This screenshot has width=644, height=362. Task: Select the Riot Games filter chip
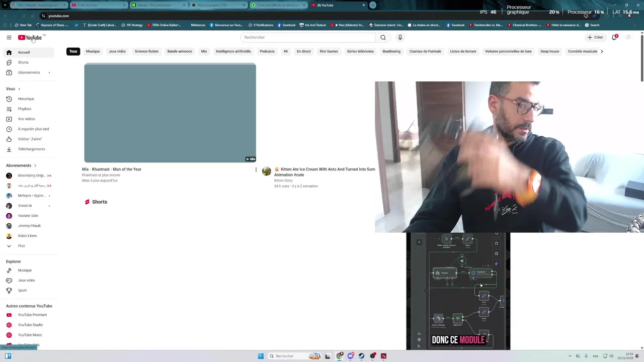329,51
